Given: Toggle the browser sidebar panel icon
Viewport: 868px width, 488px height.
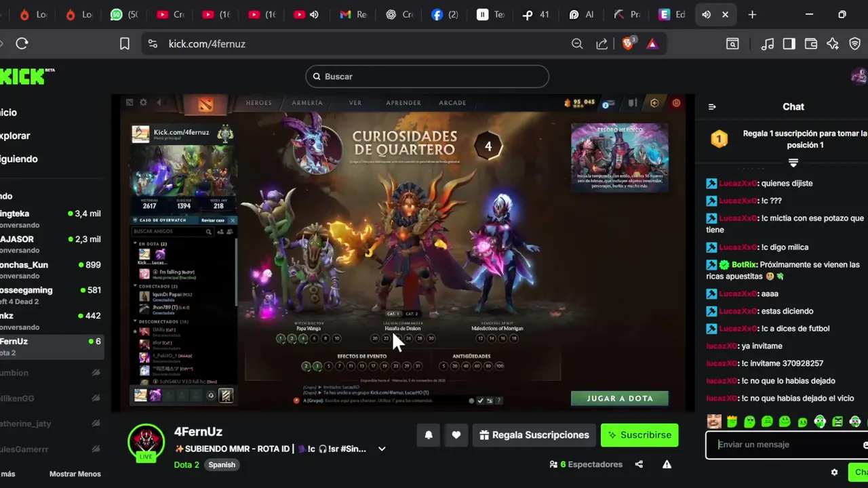Looking at the screenshot, I should (x=789, y=43).
